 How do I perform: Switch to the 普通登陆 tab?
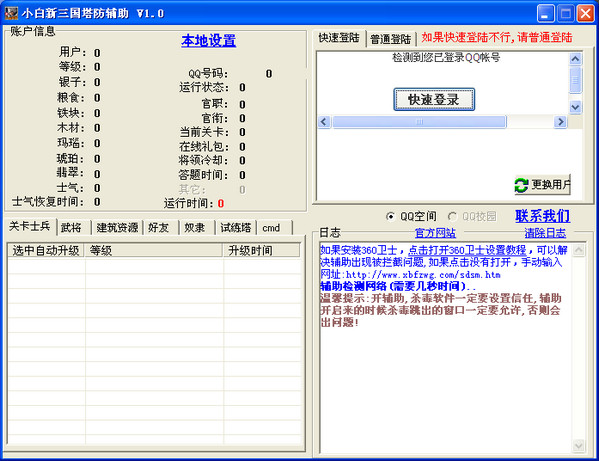coord(390,39)
